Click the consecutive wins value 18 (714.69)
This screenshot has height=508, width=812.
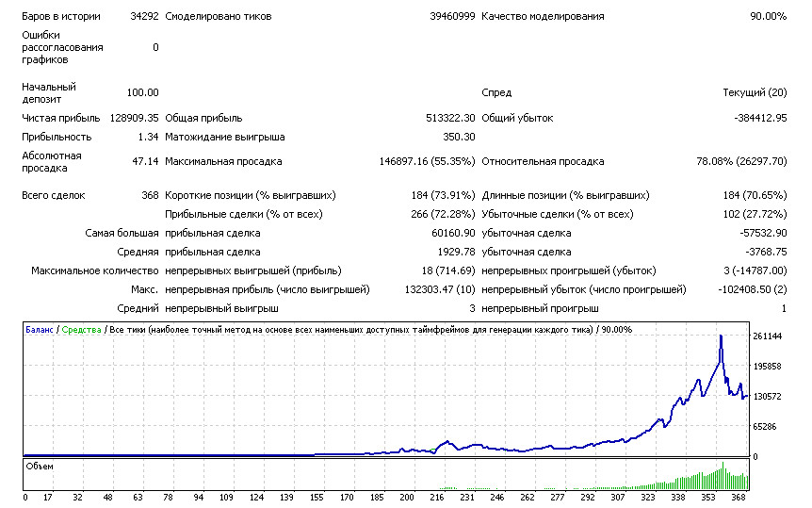(448, 270)
